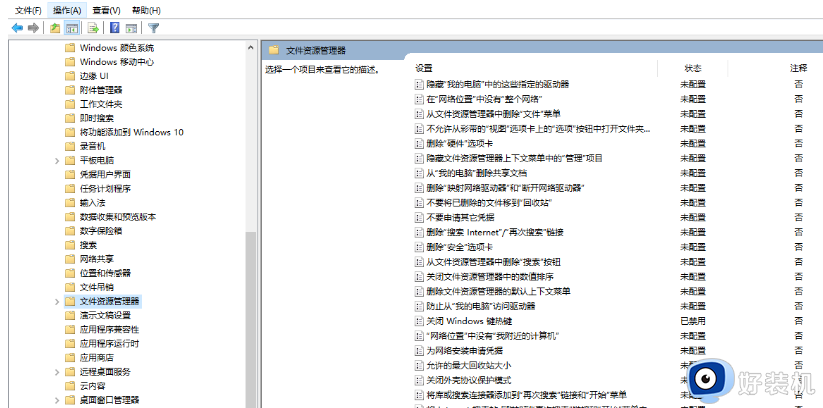
Task: Select 不要将已删除的文件移到"回收站" policy
Action: coord(483,203)
